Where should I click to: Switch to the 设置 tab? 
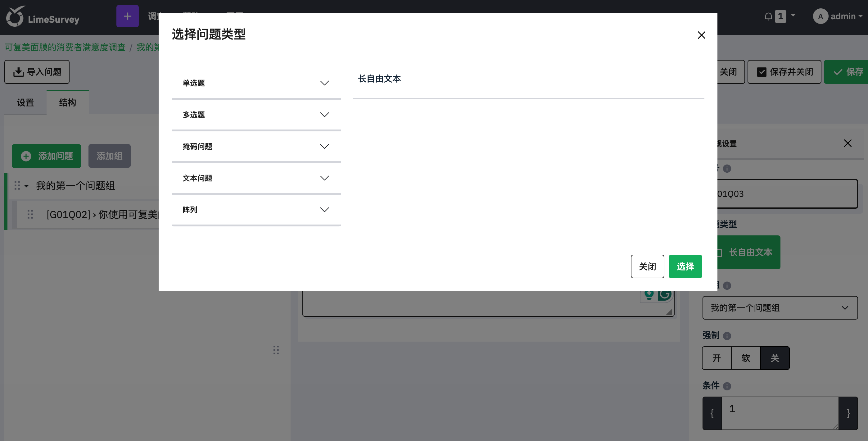pyautogui.click(x=25, y=102)
